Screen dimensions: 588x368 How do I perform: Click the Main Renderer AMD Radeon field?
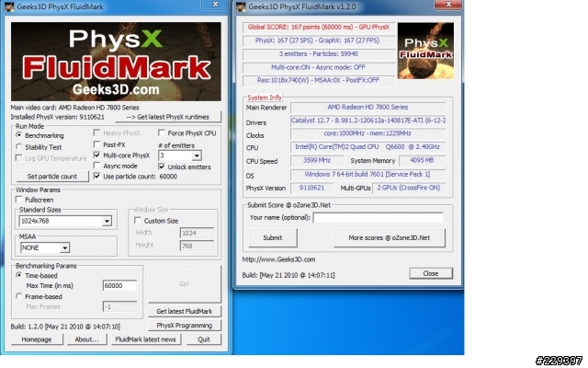click(367, 108)
